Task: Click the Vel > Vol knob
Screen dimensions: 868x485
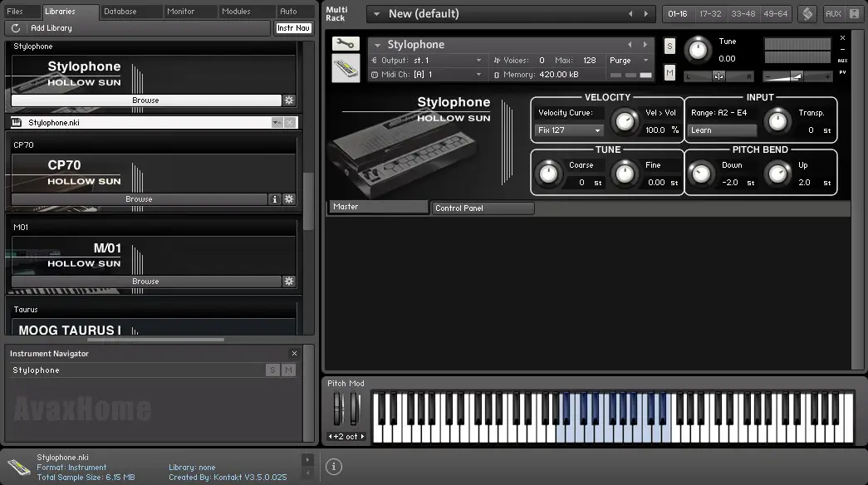Action: tap(625, 121)
